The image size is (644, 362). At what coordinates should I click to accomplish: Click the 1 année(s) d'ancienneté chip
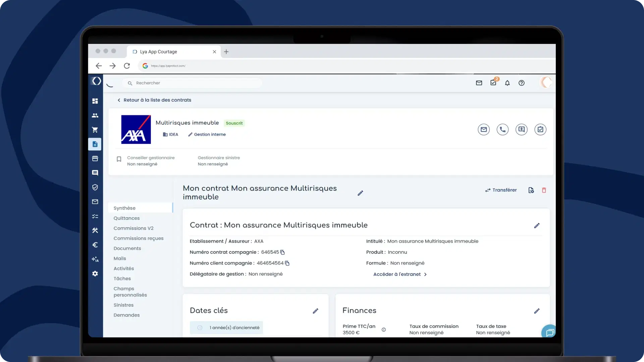(226, 327)
